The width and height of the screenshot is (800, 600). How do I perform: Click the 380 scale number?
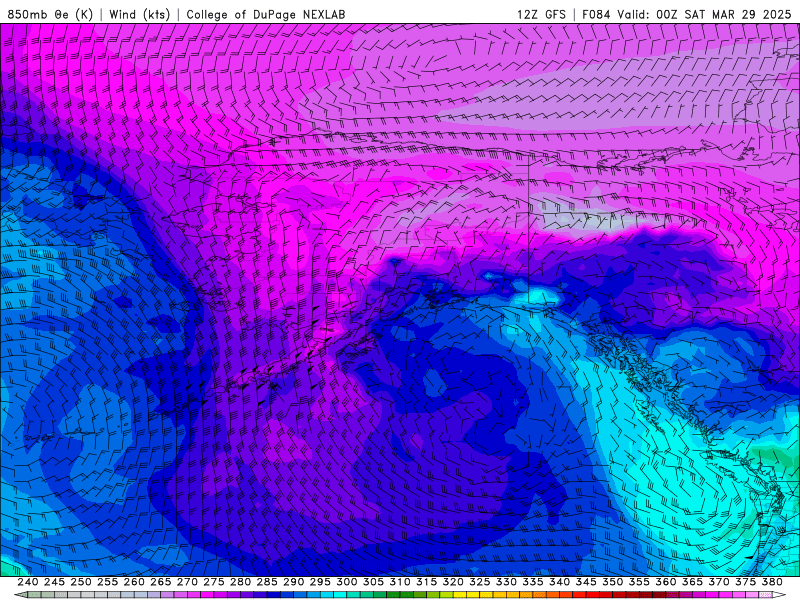(772, 582)
